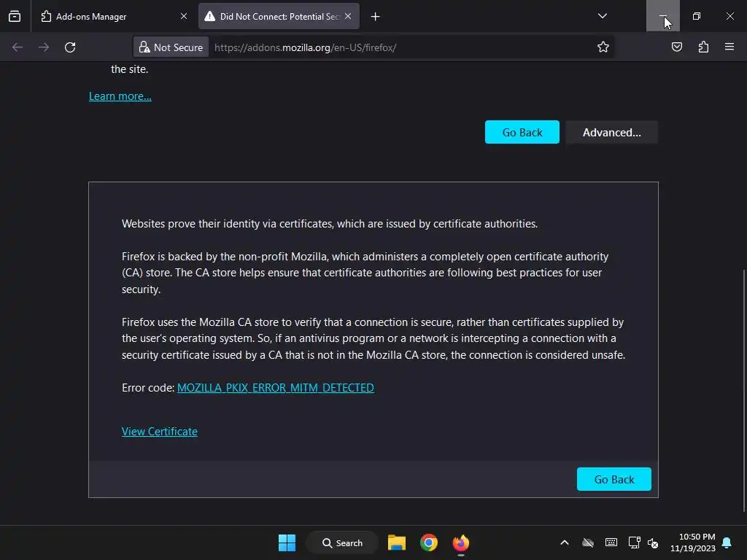Open the Not Secure site info panel
This screenshot has width=747, height=560.
tap(171, 47)
